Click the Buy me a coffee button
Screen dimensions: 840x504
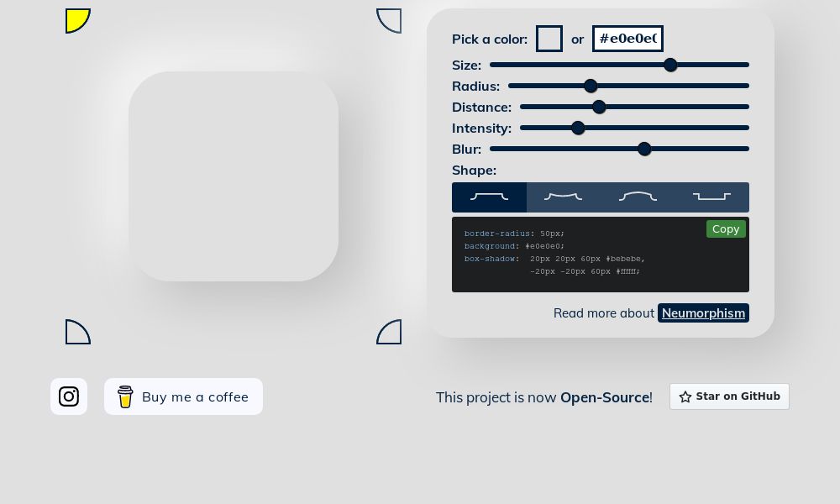click(x=183, y=396)
